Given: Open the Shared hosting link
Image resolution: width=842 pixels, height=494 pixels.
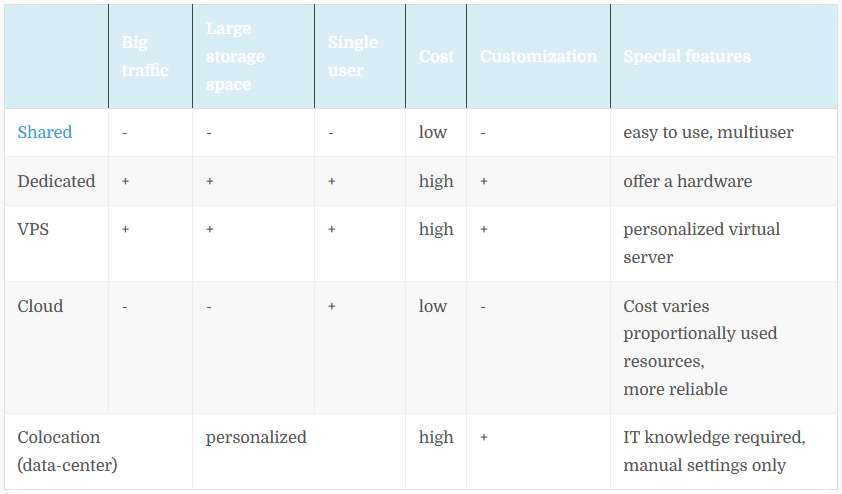Looking at the screenshot, I should click(45, 132).
